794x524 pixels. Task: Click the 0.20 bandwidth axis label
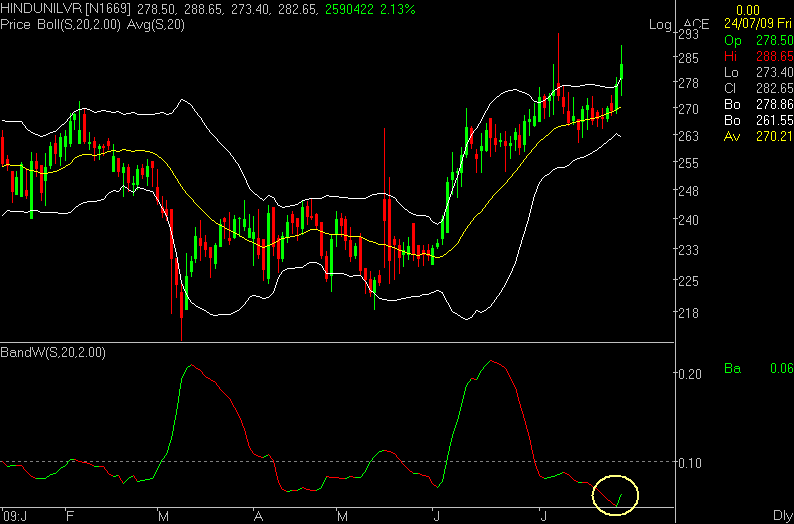(692, 374)
